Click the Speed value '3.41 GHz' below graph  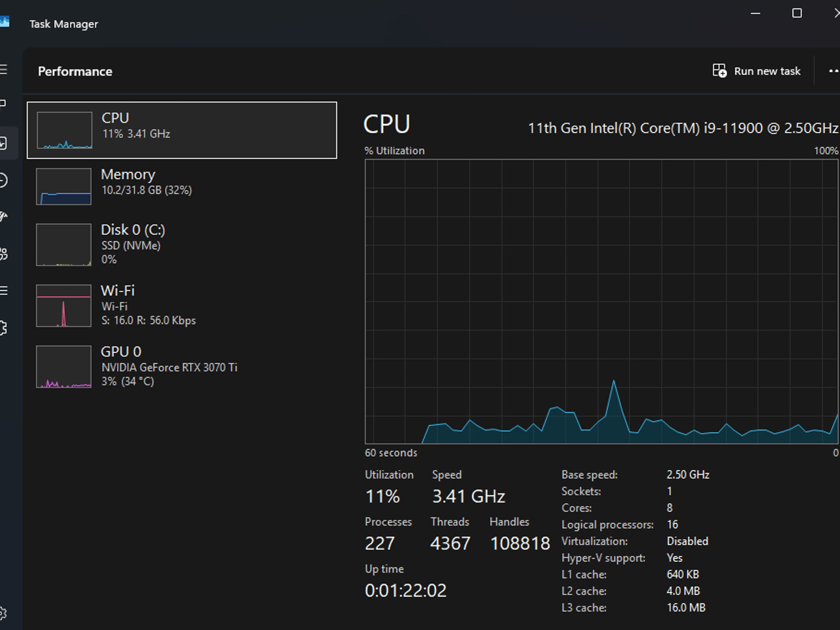click(468, 496)
